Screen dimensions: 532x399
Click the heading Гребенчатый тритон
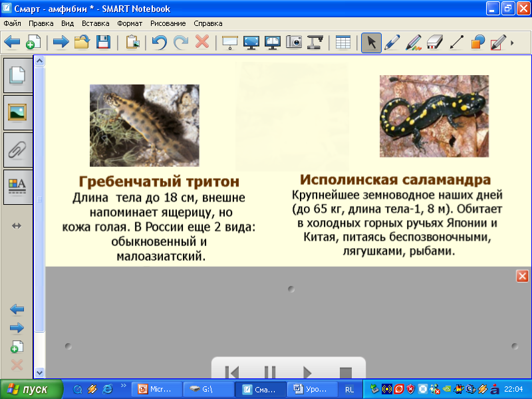[x=159, y=182]
